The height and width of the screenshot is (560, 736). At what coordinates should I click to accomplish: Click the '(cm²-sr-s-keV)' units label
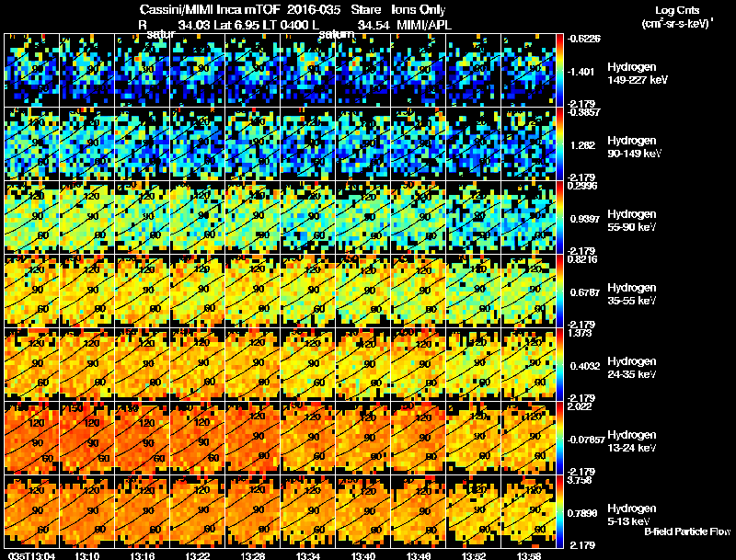coord(677,23)
